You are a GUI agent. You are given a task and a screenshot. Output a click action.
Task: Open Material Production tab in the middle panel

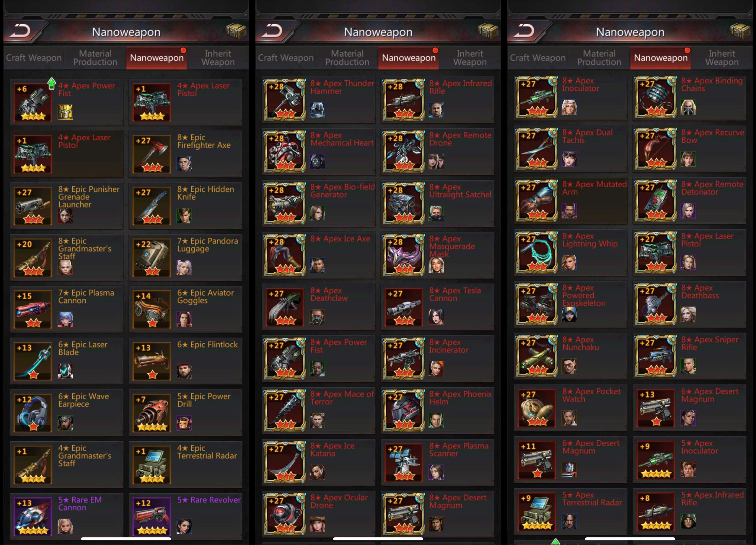pos(347,58)
